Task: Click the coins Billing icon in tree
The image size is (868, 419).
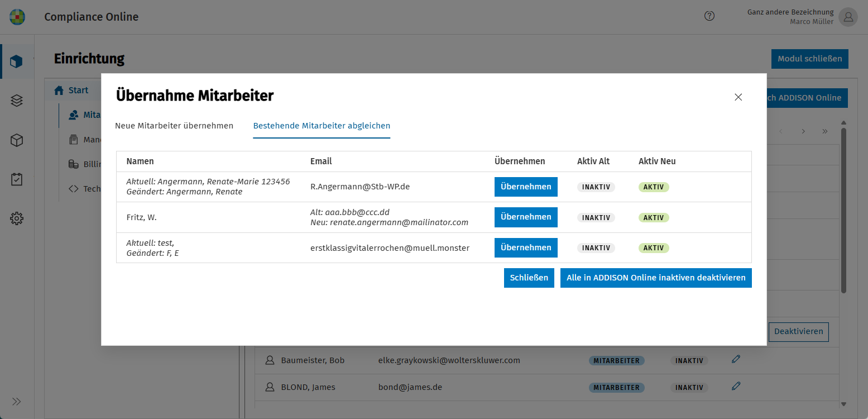Action: (x=73, y=164)
